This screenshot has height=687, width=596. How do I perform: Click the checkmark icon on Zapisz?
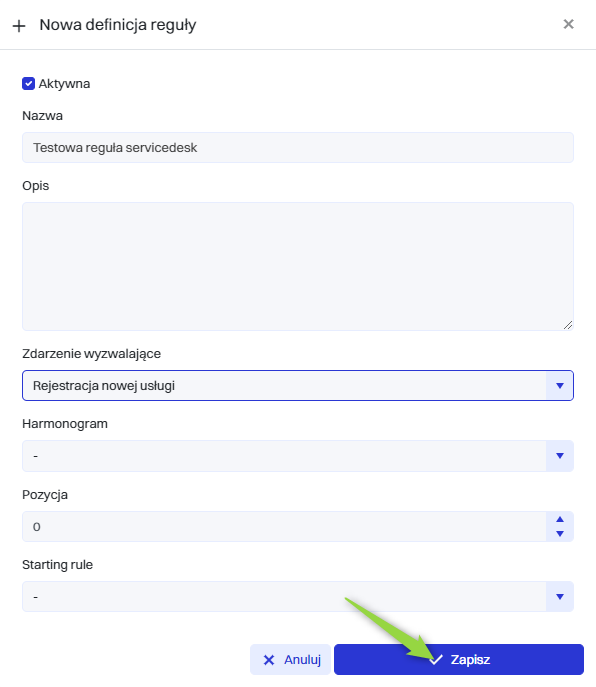436,659
